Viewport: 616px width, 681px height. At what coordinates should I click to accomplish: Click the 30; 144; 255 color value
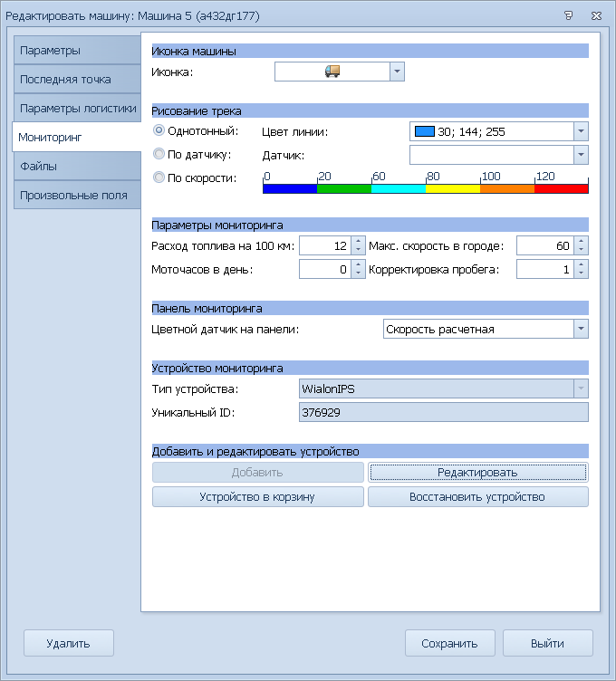coord(471,131)
